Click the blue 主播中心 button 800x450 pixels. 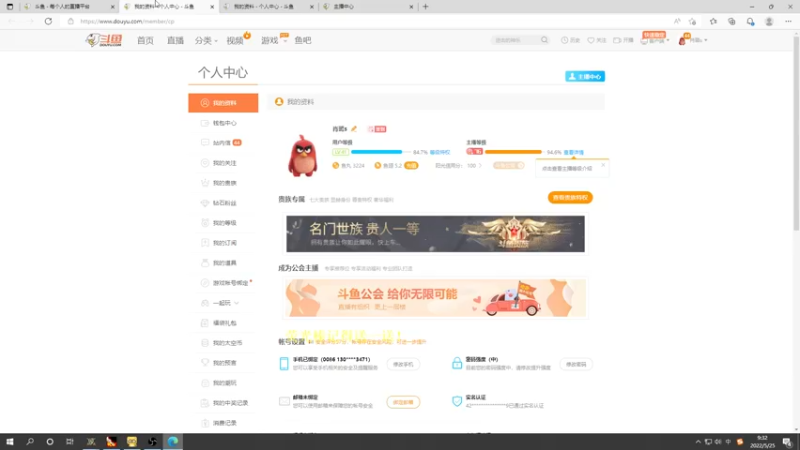click(x=585, y=77)
